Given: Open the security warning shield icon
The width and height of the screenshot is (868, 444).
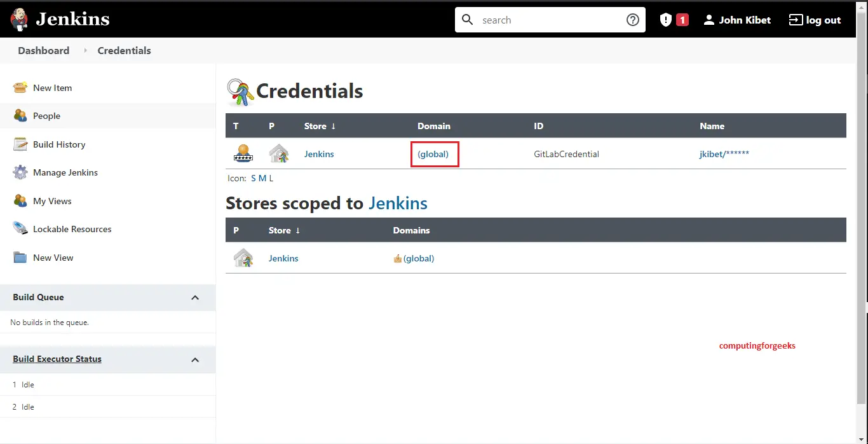Looking at the screenshot, I should click(x=665, y=20).
